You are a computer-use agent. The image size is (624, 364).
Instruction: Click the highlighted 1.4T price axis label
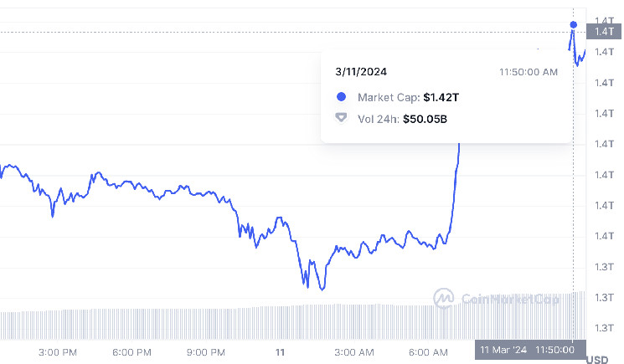tap(604, 32)
